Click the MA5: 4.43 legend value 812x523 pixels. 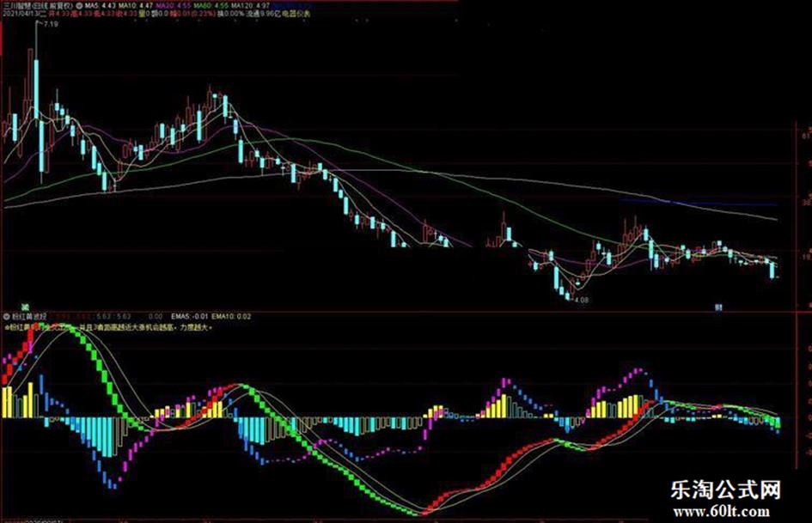(x=100, y=6)
